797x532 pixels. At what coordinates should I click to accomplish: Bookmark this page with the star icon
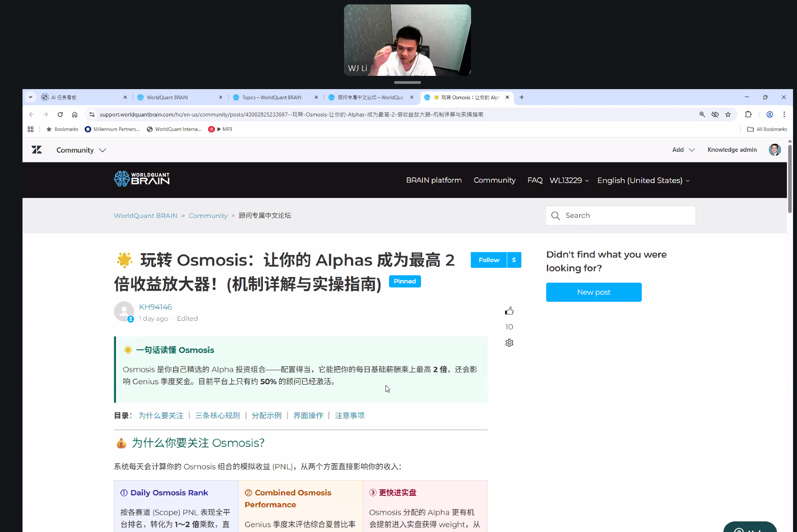728,114
